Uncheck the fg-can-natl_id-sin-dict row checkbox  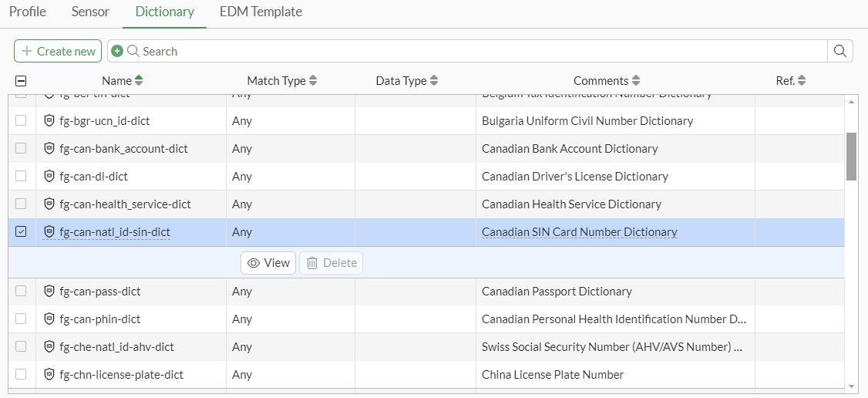pos(21,232)
